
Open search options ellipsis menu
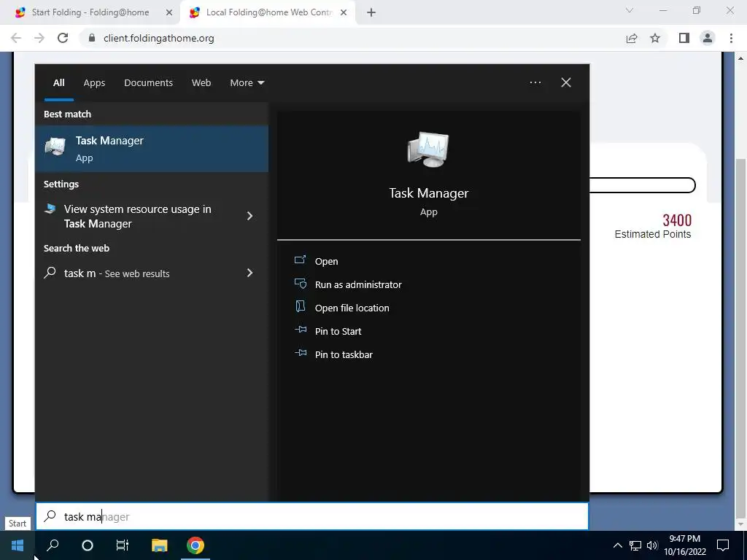[x=535, y=82]
